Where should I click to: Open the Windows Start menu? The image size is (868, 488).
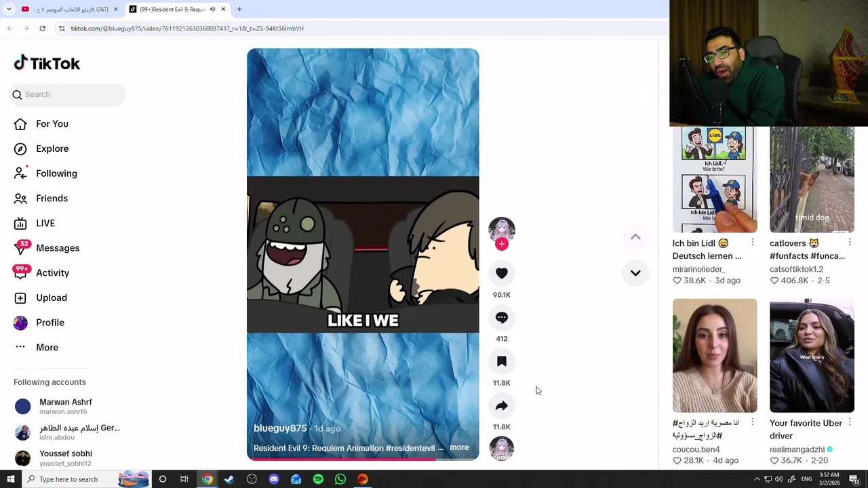coord(10,479)
